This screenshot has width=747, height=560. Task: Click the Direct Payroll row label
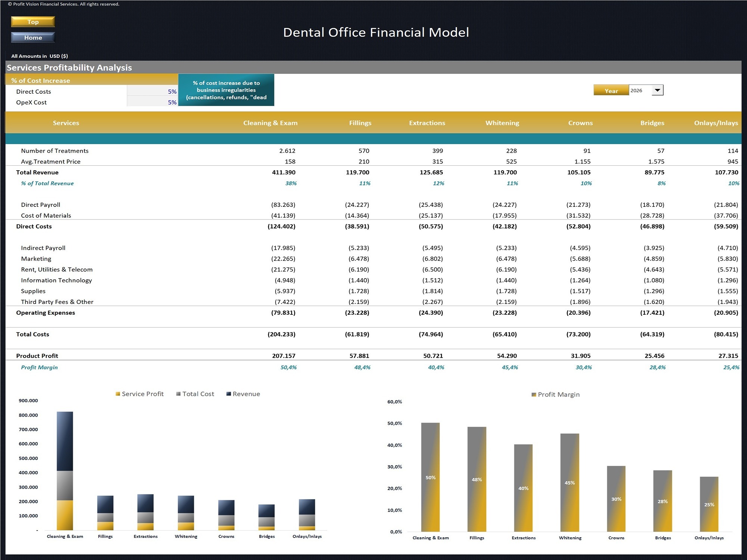coord(40,205)
